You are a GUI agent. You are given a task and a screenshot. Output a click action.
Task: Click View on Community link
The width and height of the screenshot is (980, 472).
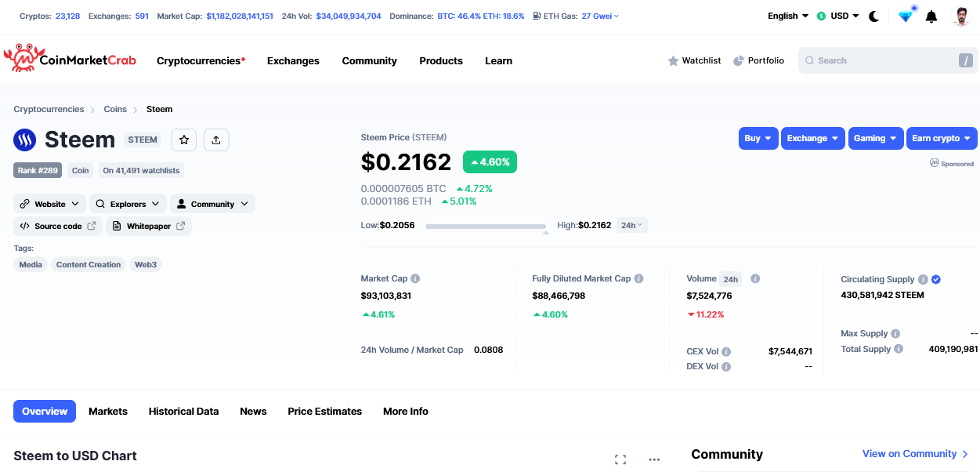pyautogui.click(x=915, y=454)
